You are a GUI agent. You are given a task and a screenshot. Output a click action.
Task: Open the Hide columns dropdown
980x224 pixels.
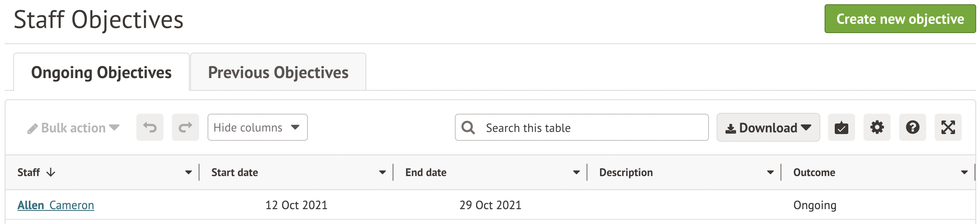pos(257,127)
